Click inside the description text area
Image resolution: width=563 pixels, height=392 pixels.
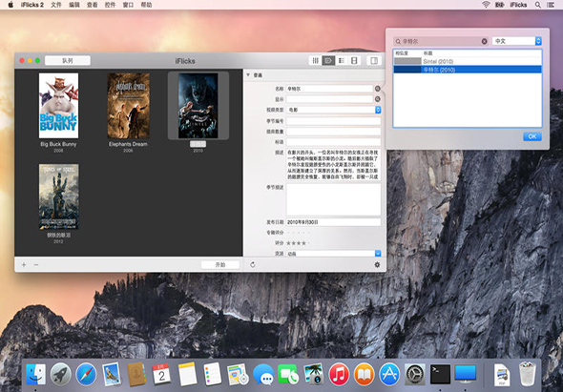point(333,165)
